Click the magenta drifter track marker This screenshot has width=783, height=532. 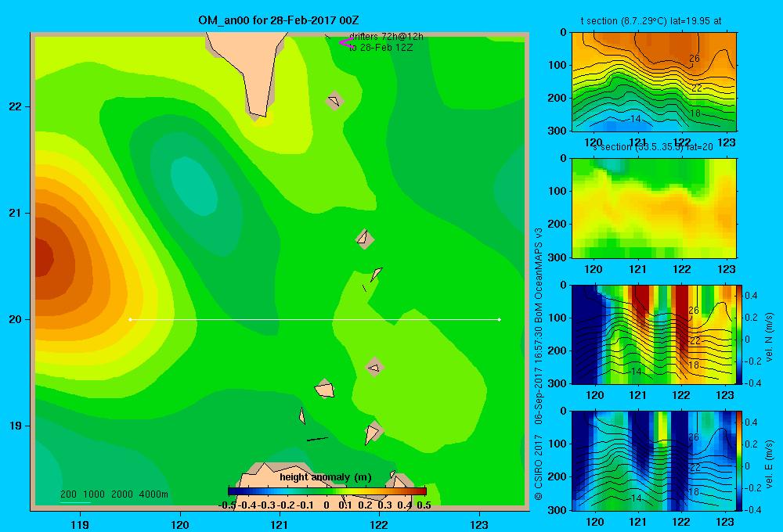pos(346,43)
